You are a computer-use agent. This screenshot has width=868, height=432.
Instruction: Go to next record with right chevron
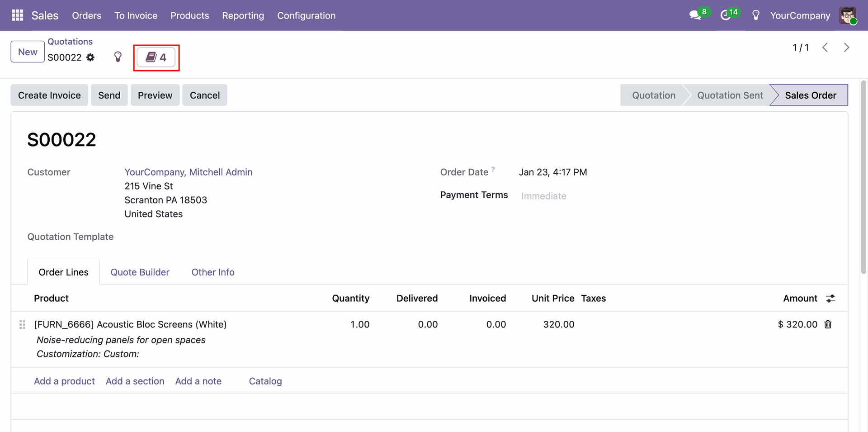[846, 47]
